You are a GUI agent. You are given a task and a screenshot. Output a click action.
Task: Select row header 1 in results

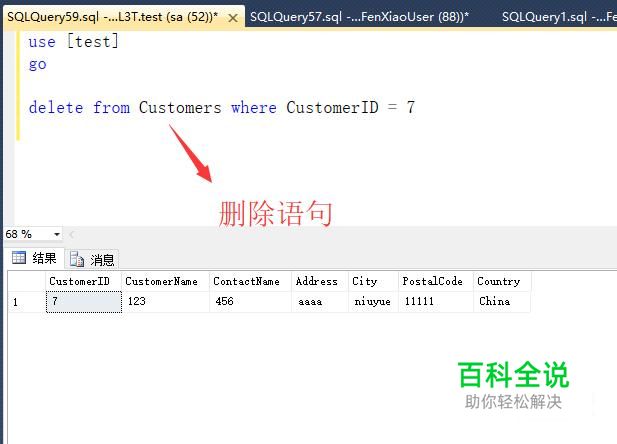27,302
